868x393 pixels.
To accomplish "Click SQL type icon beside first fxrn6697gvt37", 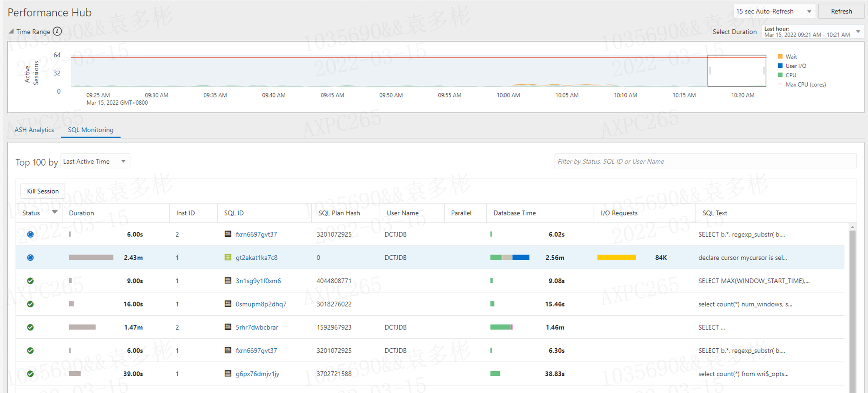I will click(228, 234).
